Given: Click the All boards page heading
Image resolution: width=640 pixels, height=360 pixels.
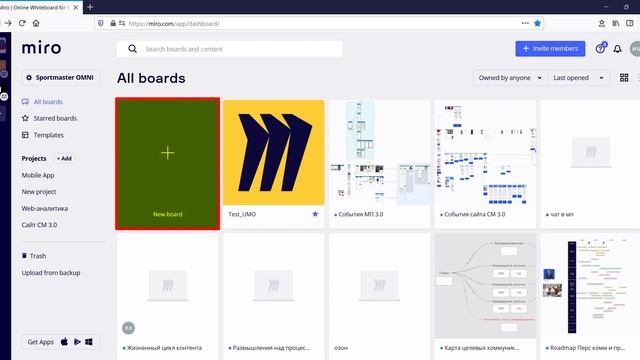Looking at the screenshot, I should (151, 78).
